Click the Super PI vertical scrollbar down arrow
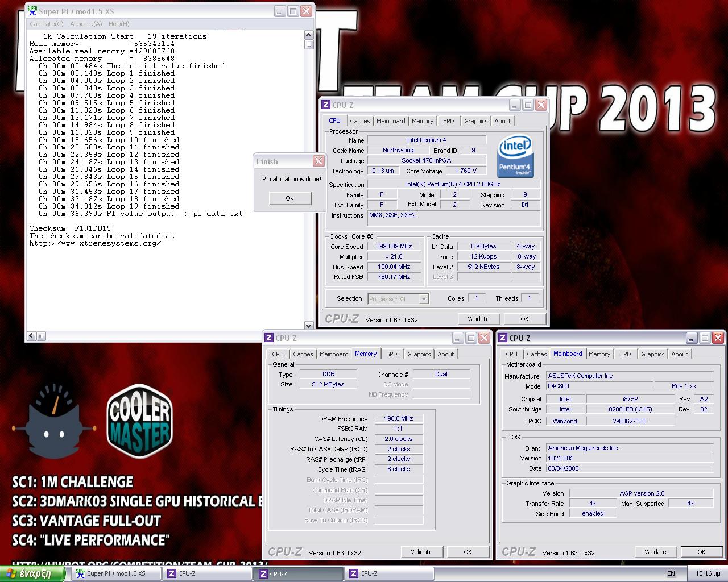 309,326
